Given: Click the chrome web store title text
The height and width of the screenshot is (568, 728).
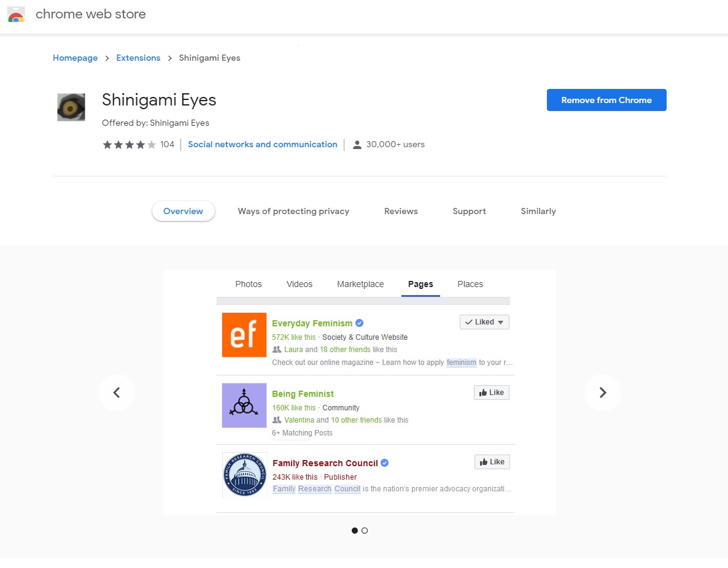Looking at the screenshot, I should coord(90,14).
